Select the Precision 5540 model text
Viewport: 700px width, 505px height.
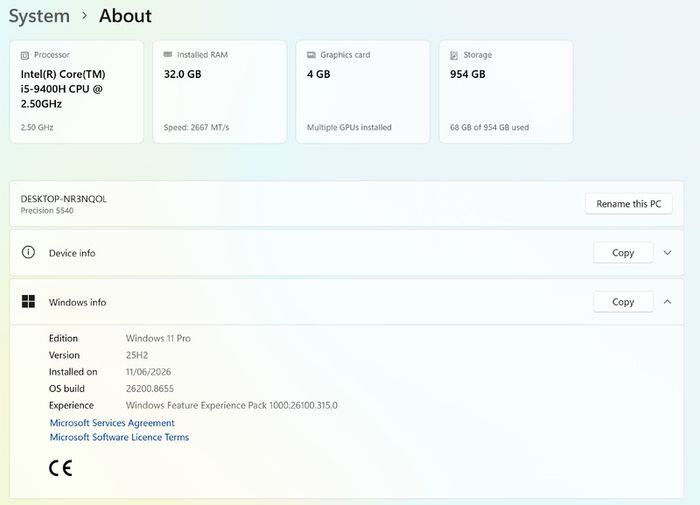(x=47, y=210)
